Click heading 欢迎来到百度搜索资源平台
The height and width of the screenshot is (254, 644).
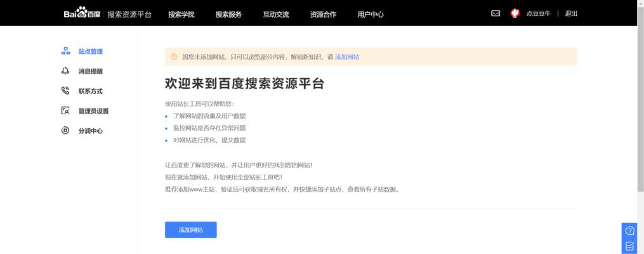244,83
